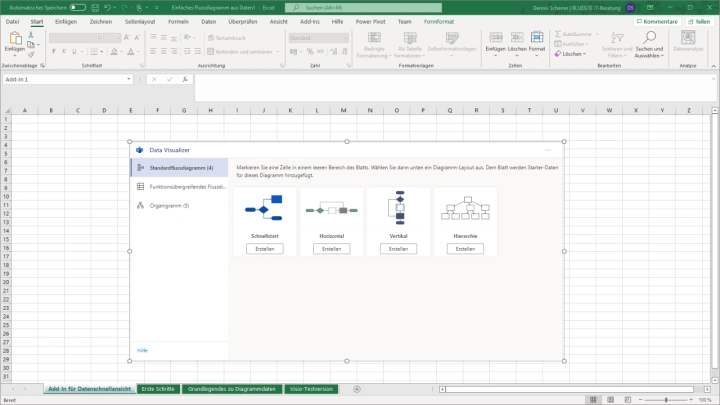Switch to Visio-Testversion sheet tab
The height and width of the screenshot is (405, 720).
311,389
